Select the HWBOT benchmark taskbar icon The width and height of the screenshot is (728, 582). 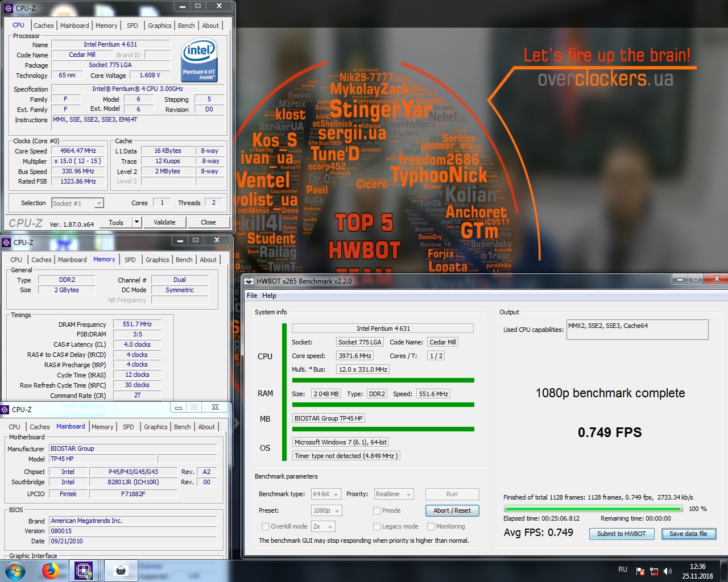coord(121,571)
